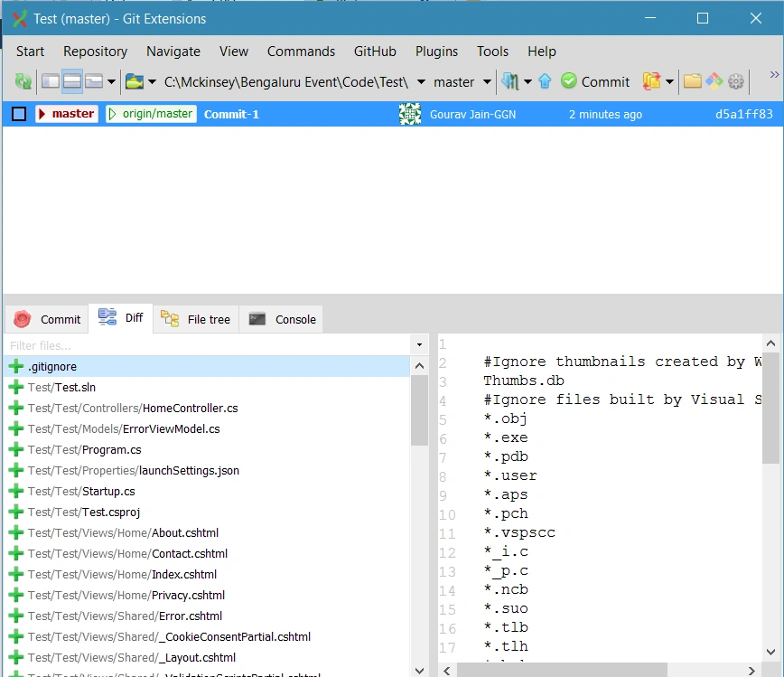
Task: Select HomeController.cs in the file list
Action: (x=207, y=408)
